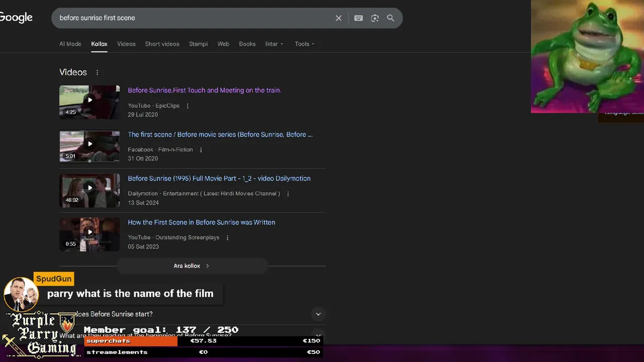
Task: Click the streamelements progress bar
Action: 203,352
